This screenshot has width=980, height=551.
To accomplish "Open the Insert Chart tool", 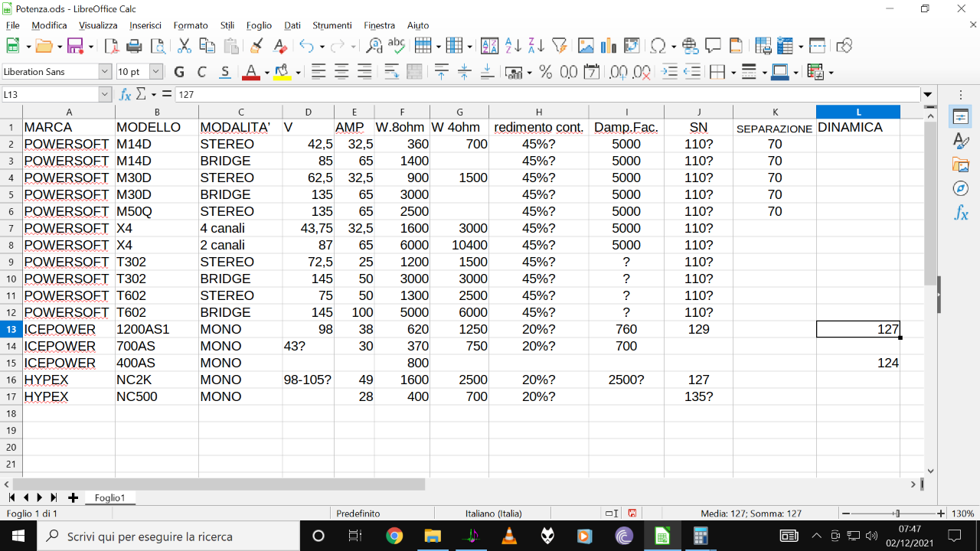I will pyautogui.click(x=609, y=46).
